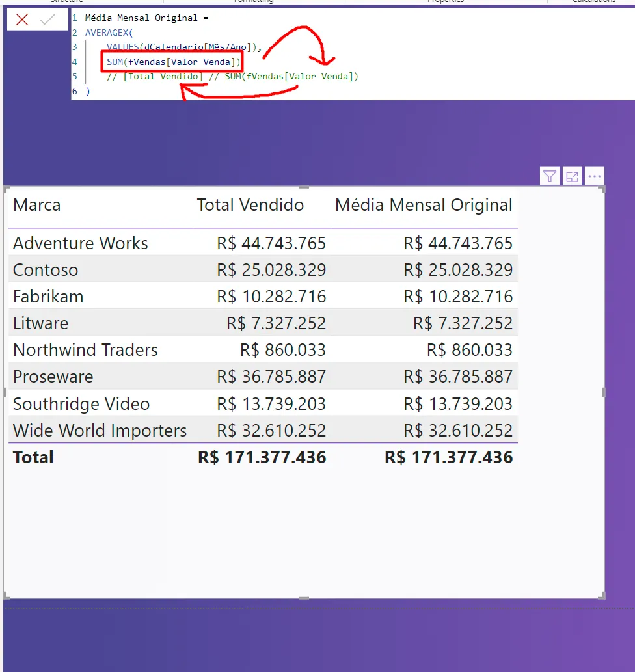Select the Adventure Works row

(81, 243)
